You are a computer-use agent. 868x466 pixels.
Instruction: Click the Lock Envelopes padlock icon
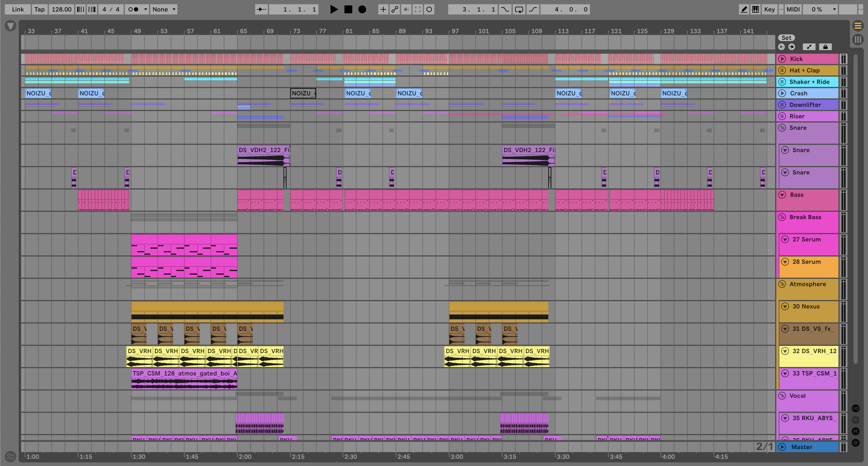825,47
